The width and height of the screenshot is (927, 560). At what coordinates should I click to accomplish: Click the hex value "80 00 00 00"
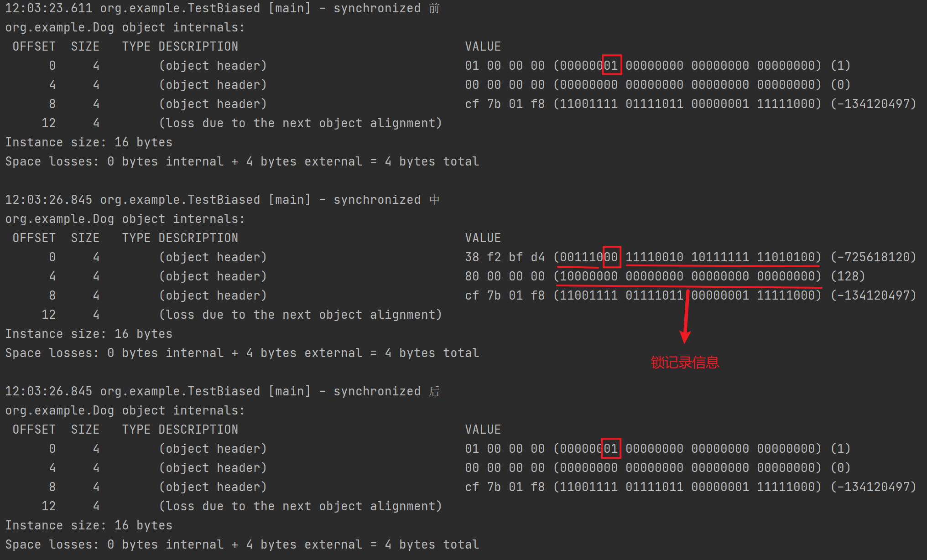(x=505, y=276)
